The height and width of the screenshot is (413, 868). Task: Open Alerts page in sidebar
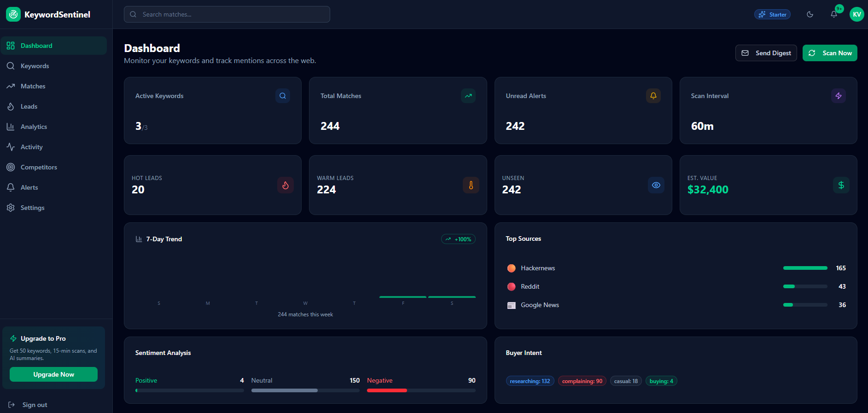(53, 187)
